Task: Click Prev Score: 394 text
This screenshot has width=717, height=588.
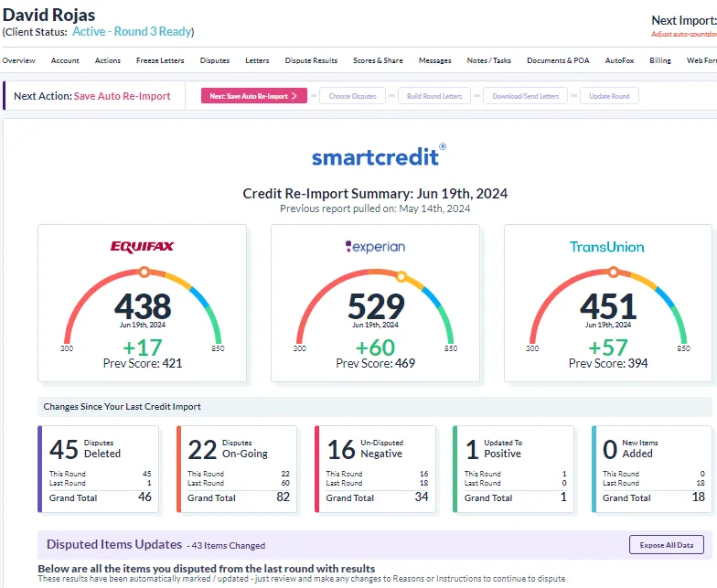Action: tap(608, 364)
